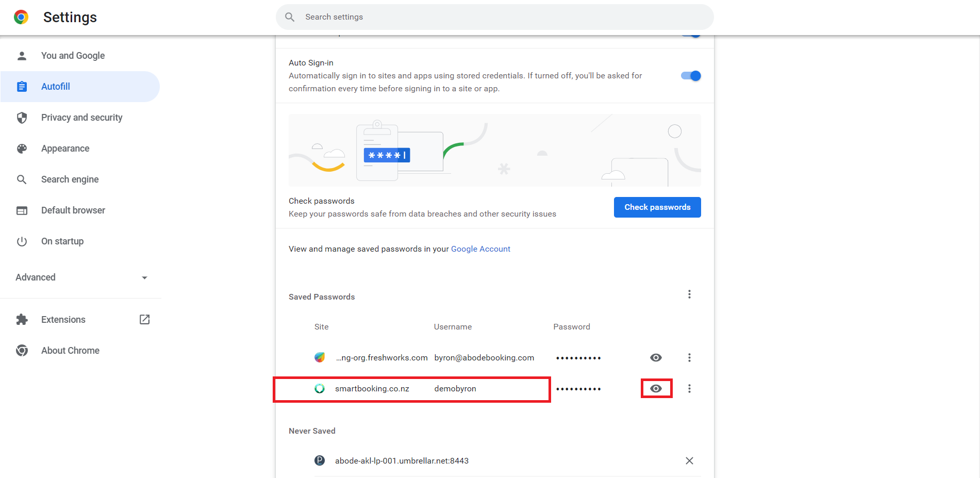Click the smartbooking.co.nz site link
Image resolution: width=980 pixels, height=478 pixels.
[372, 389]
